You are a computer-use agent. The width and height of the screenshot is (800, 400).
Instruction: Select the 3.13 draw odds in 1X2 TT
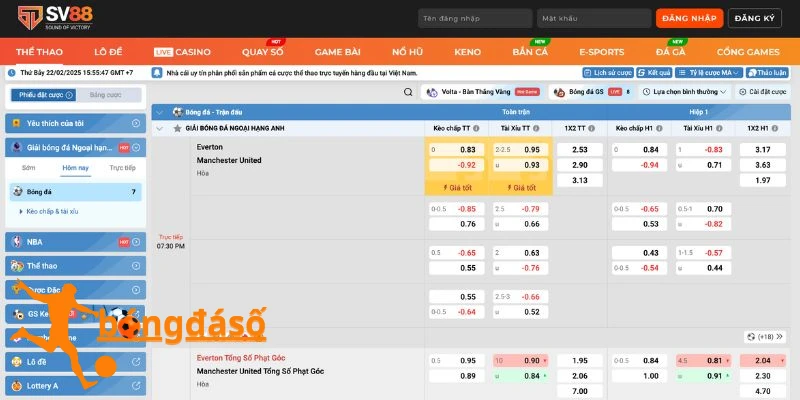580,180
